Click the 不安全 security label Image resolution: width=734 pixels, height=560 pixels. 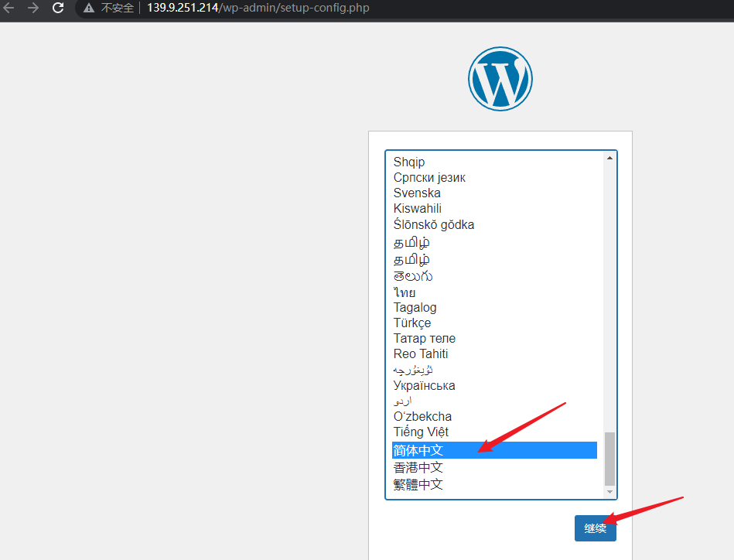[118, 8]
